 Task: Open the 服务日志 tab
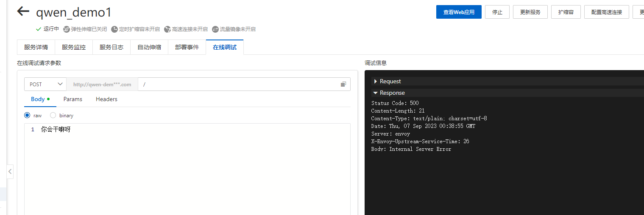(x=112, y=47)
